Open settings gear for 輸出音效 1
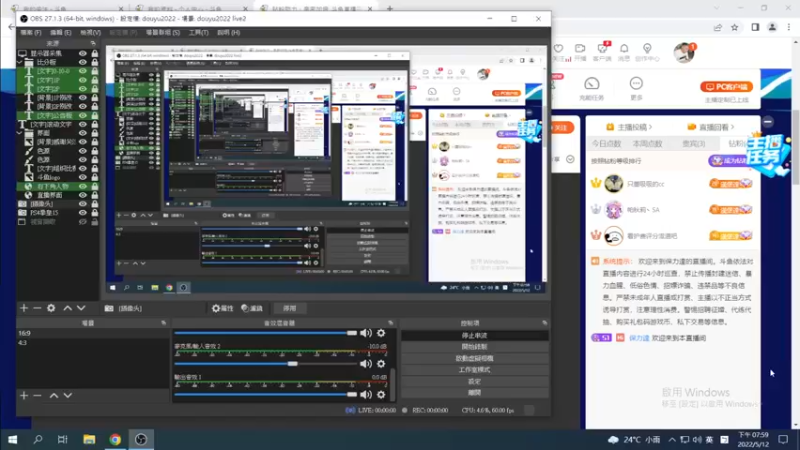This screenshot has width=800, height=450. pos(381,394)
